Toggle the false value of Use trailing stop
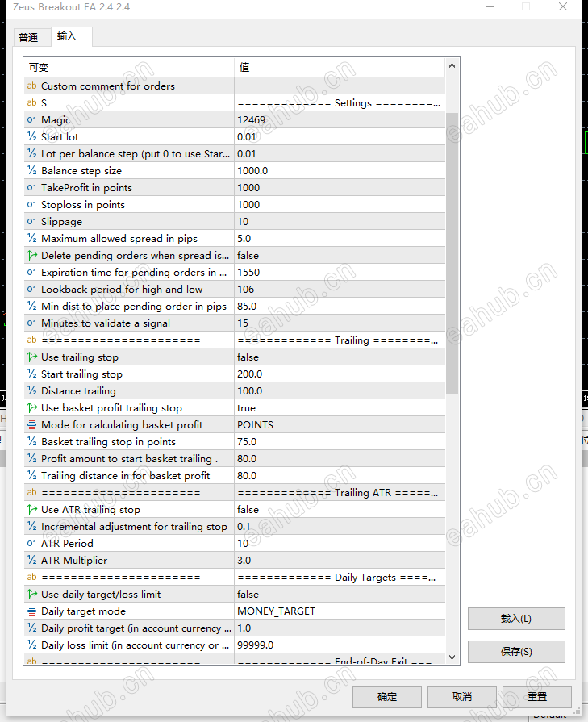 point(248,357)
